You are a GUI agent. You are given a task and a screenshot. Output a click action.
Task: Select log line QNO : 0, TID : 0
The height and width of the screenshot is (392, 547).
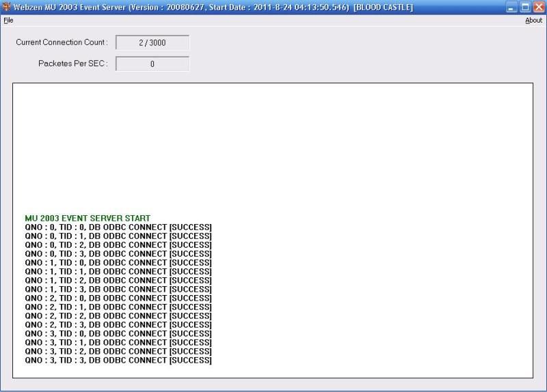[118, 227]
